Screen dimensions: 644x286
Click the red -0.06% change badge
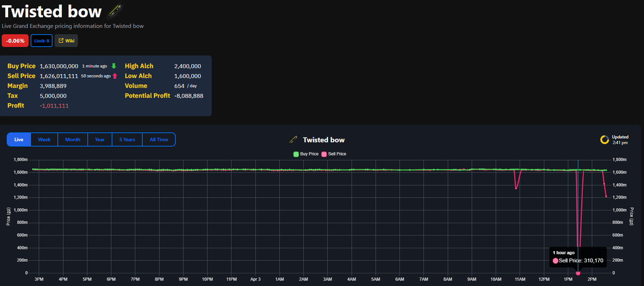[14, 40]
